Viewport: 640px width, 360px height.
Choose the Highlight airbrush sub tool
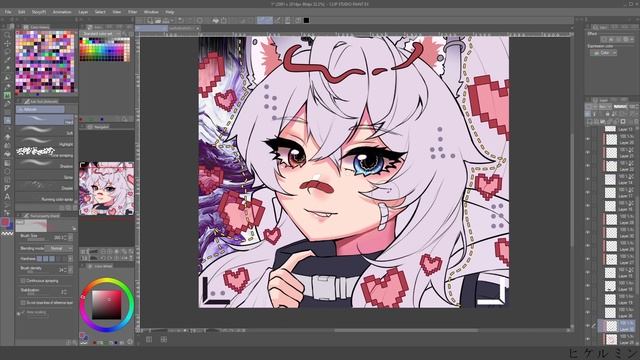pos(45,142)
